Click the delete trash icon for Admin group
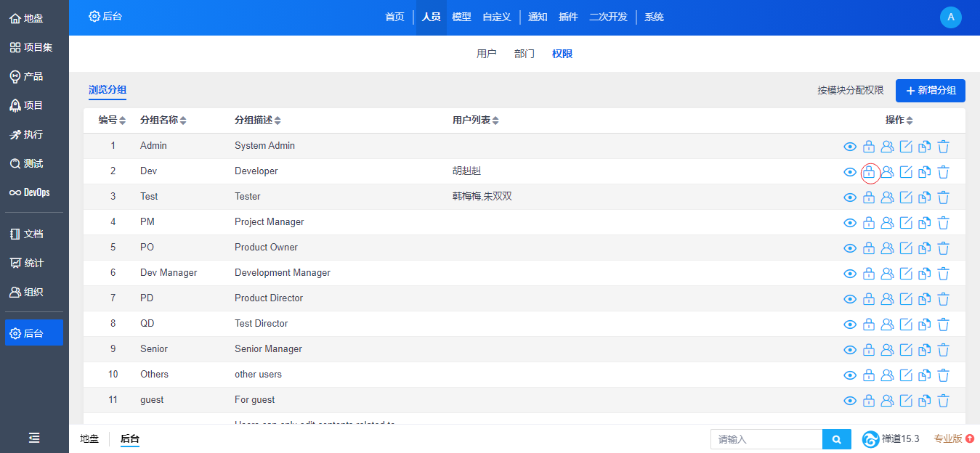Screen dimensions: 980x453 pos(943,147)
